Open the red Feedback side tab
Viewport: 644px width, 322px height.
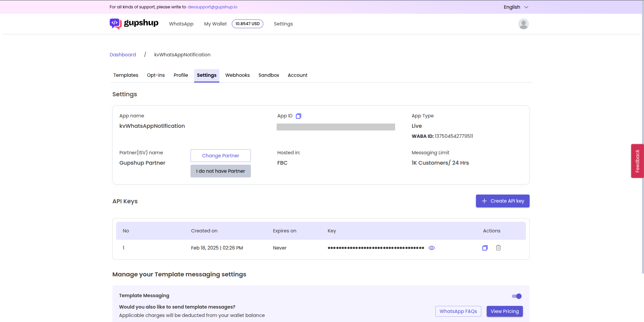637,161
